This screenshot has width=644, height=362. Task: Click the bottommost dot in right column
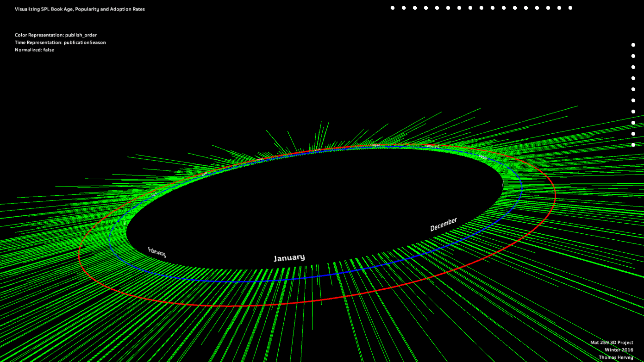[633, 145]
